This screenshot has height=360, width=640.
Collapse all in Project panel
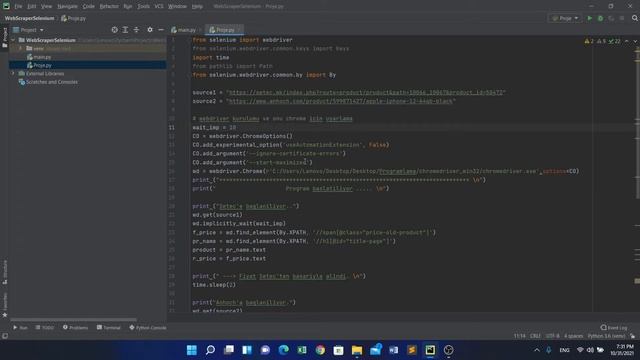pos(136,30)
